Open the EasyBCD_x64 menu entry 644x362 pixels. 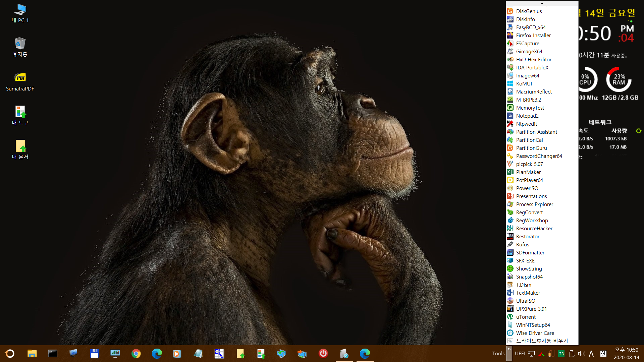pyautogui.click(x=542, y=27)
